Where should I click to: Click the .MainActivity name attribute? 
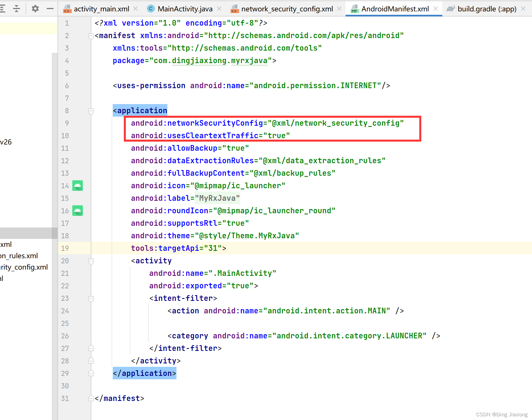pyautogui.click(x=213, y=273)
